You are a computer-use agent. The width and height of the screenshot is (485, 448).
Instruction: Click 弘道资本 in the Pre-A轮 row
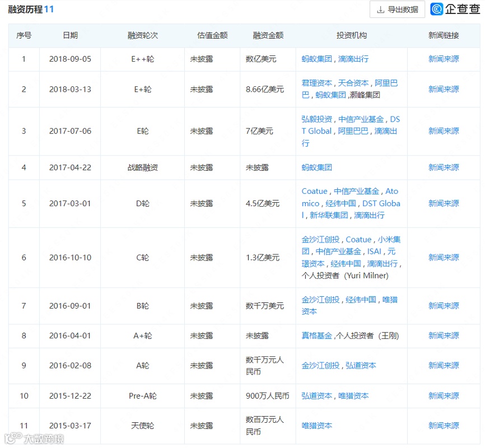pos(317,396)
